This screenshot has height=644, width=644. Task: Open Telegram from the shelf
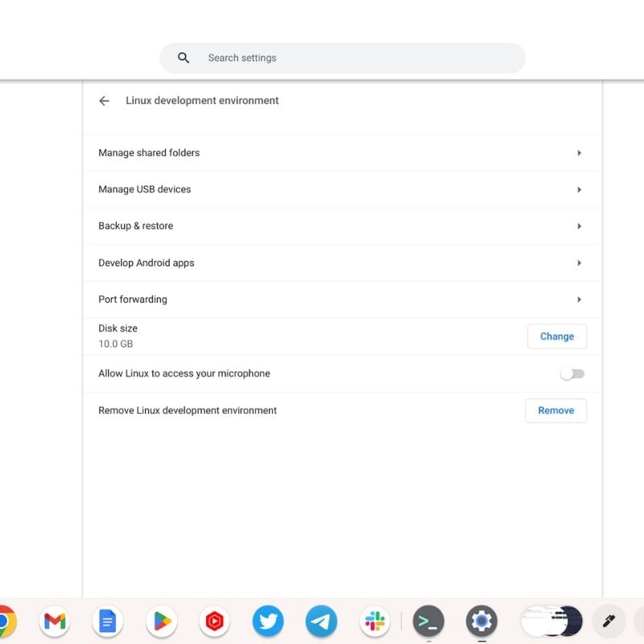click(321, 621)
